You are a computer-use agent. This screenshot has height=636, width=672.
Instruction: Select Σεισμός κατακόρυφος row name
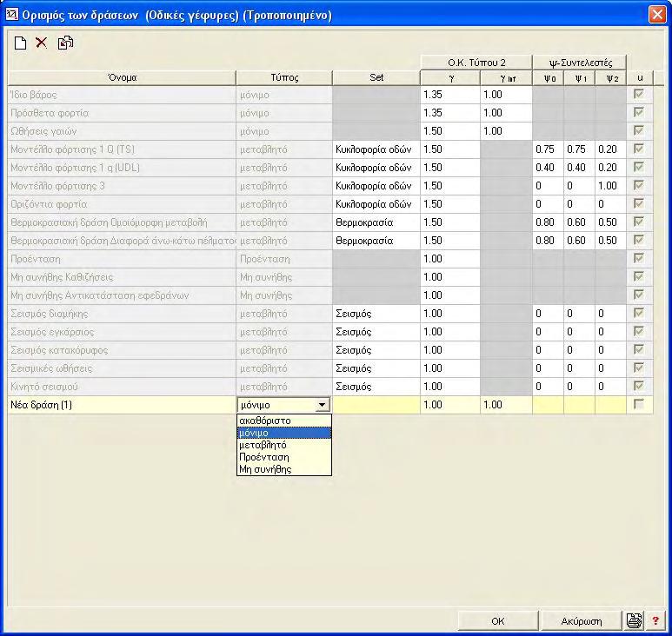tap(122, 350)
